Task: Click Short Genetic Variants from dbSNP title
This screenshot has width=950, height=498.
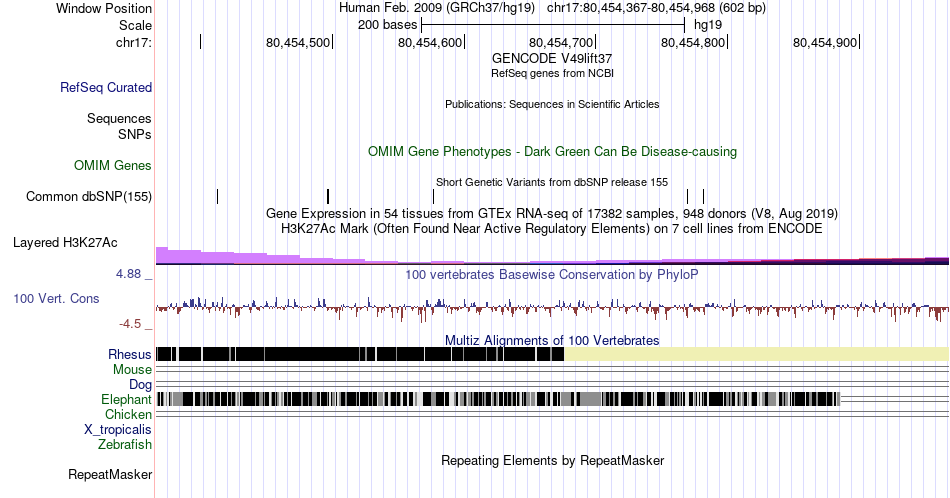Action: pos(552,182)
